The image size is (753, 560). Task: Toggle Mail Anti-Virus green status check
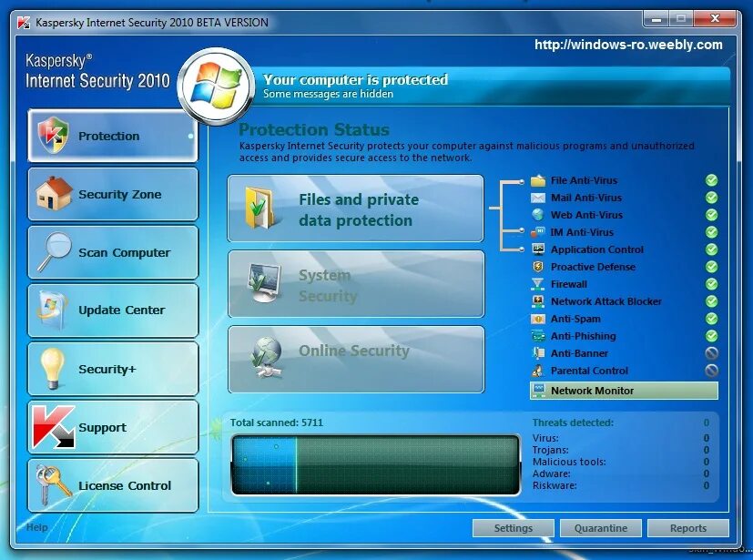(711, 198)
